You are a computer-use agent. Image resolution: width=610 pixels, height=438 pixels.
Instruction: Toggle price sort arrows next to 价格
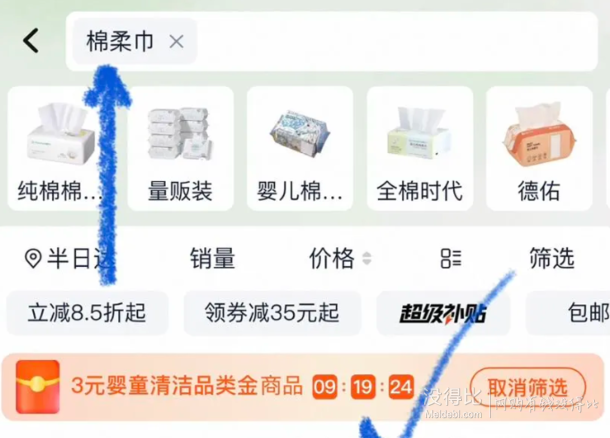pyautogui.click(x=366, y=259)
